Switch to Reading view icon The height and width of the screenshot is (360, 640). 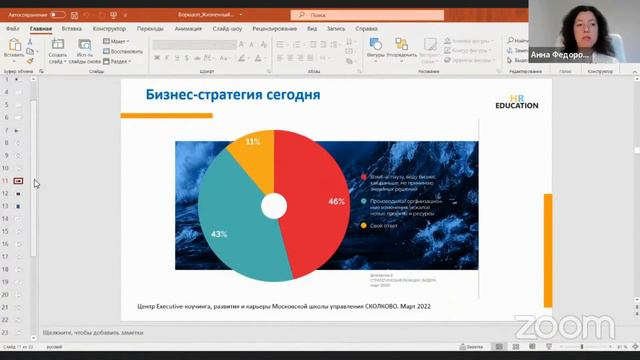pos(532,347)
